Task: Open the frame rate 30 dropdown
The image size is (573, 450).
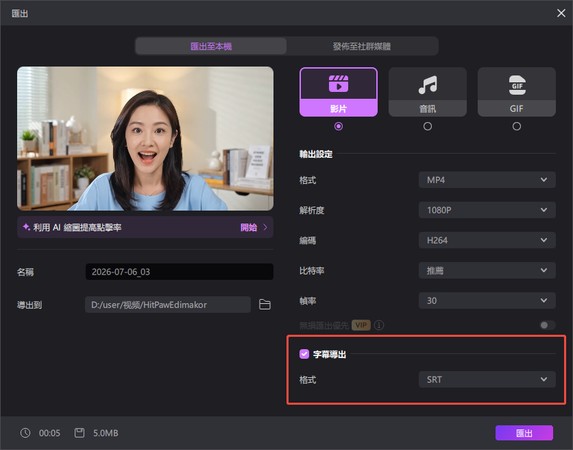Action: (487, 300)
